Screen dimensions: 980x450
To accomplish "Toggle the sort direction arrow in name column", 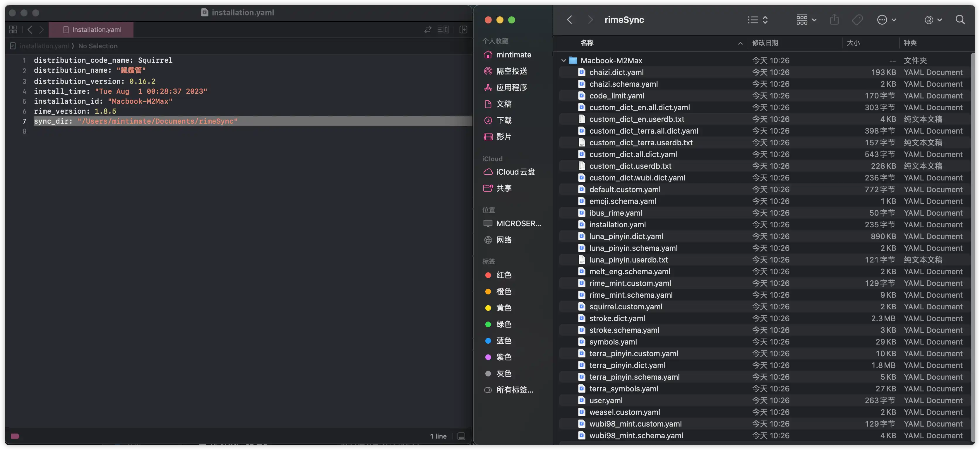I will coord(740,43).
